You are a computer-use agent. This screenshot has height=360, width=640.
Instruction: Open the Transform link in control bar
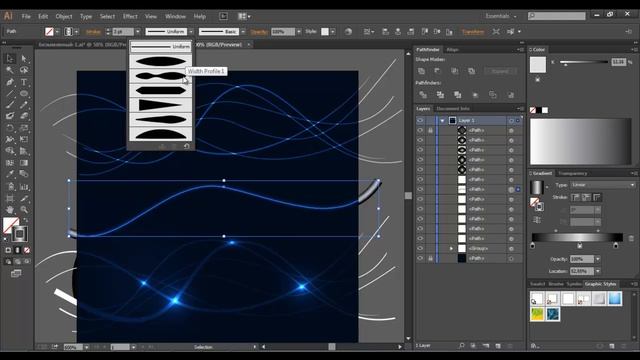point(473,31)
